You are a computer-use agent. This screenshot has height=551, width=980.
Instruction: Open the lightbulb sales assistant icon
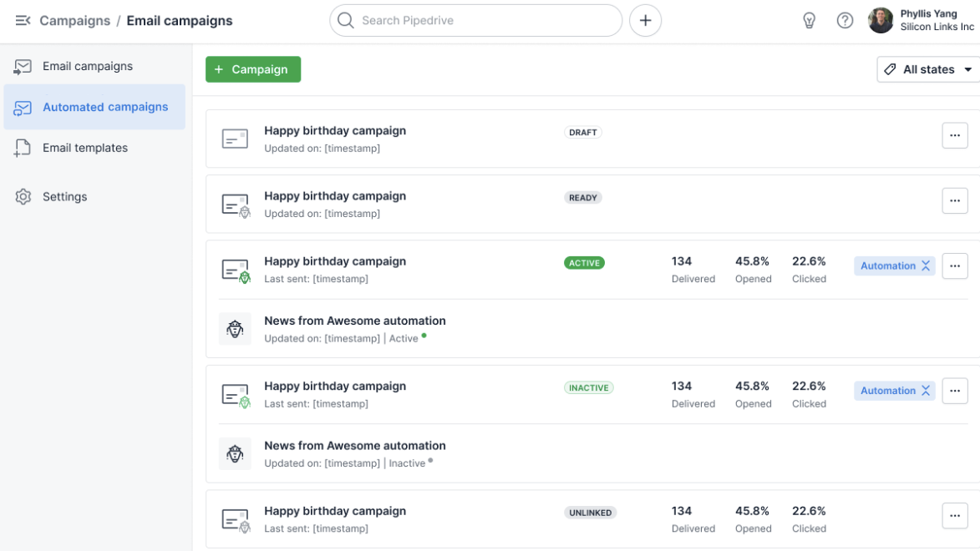pos(809,21)
